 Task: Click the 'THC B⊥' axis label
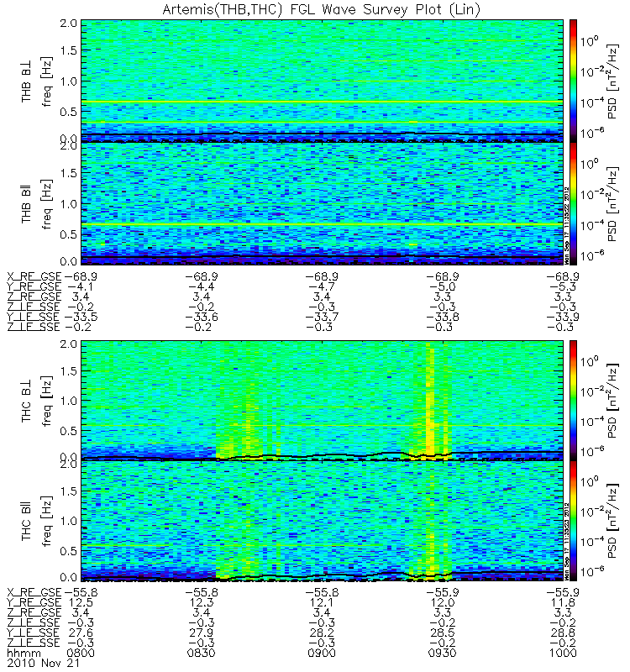[27, 402]
